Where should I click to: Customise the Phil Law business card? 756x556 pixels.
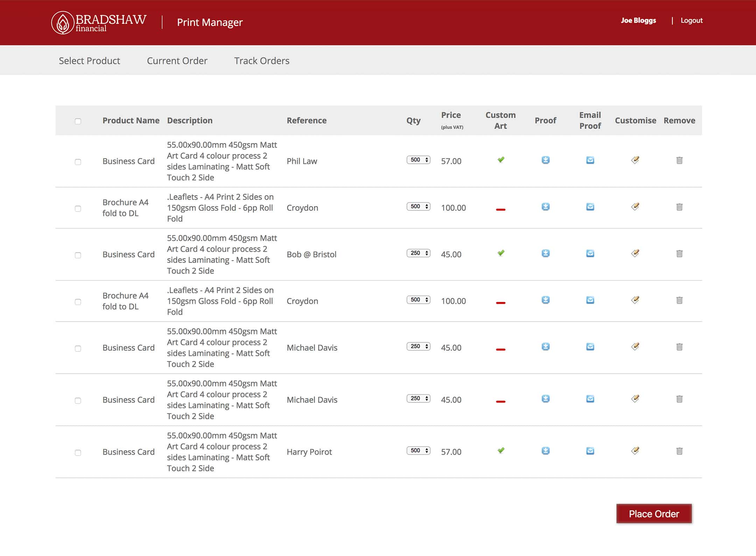[x=635, y=160]
